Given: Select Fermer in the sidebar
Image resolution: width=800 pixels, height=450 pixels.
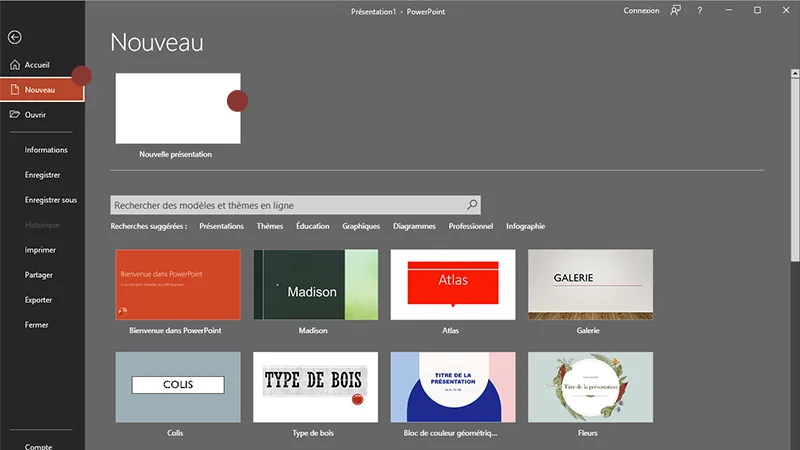Looking at the screenshot, I should tap(36, 324).
